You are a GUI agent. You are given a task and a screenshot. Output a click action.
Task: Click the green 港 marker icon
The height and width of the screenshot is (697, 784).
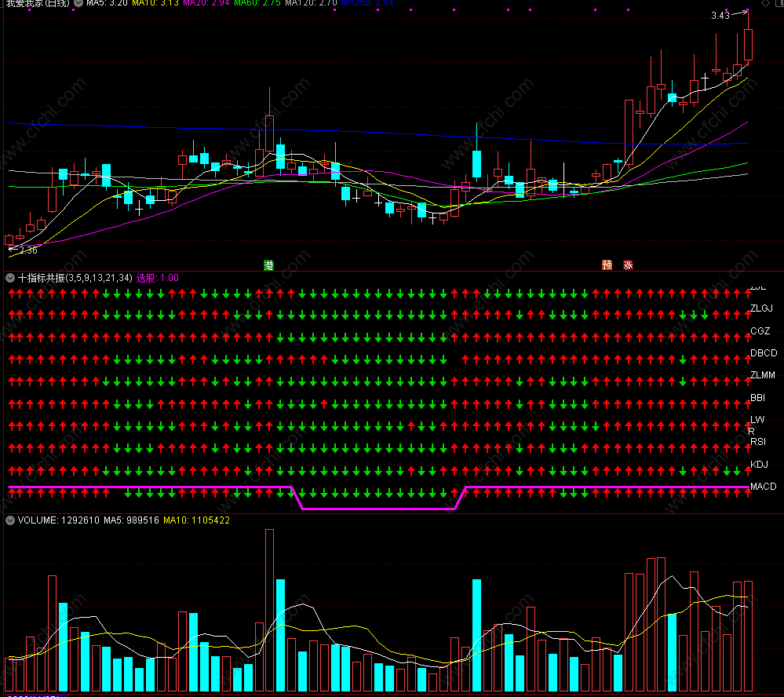(269, 265)
